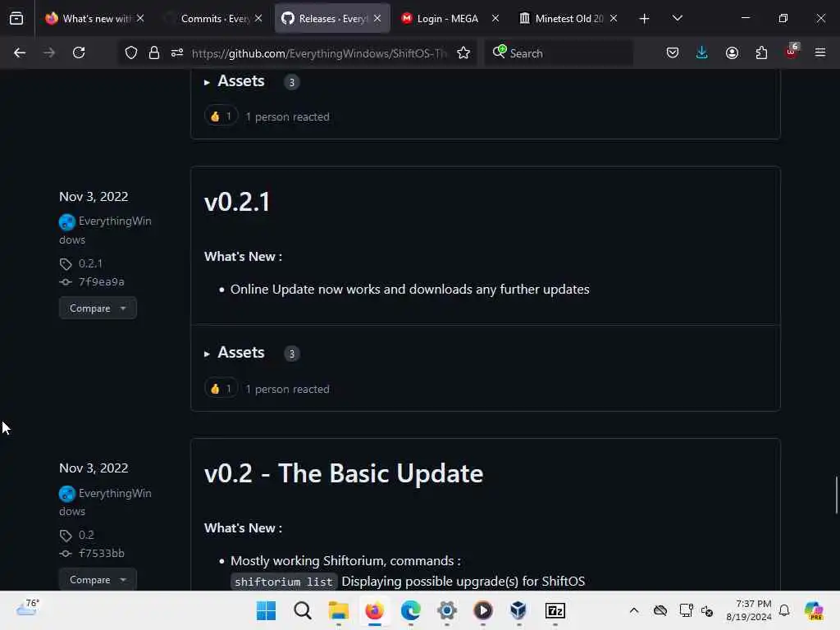Screen dimensions: 840x630
Task: Open the uBlock Origin extension icon
Action: pos(792,52)
